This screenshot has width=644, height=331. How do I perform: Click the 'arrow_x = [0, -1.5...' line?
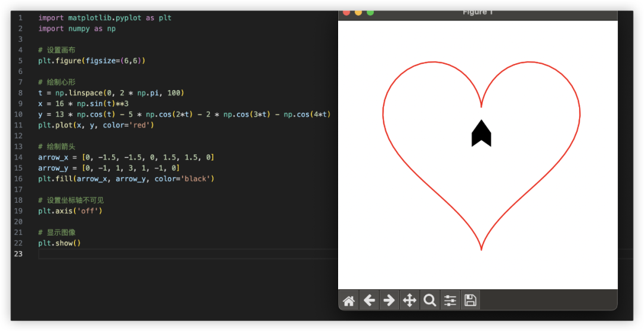pyautogui.click(x=126, y=157)
